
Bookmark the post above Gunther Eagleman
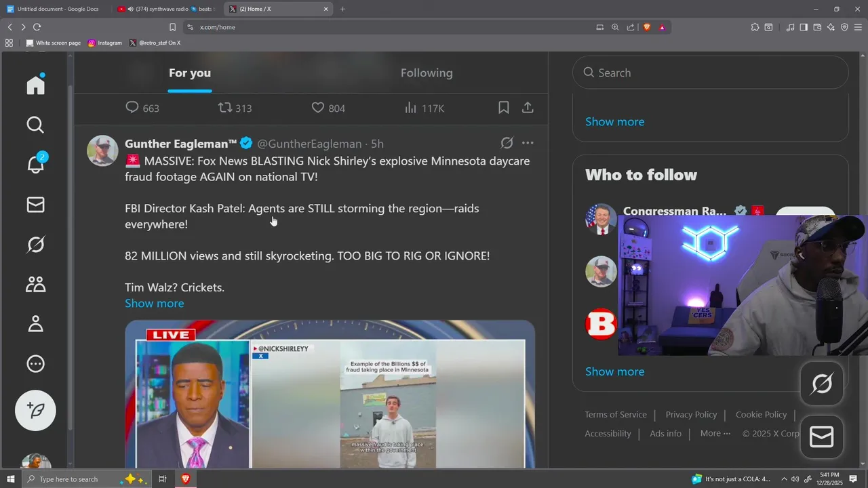pos(504,108)
